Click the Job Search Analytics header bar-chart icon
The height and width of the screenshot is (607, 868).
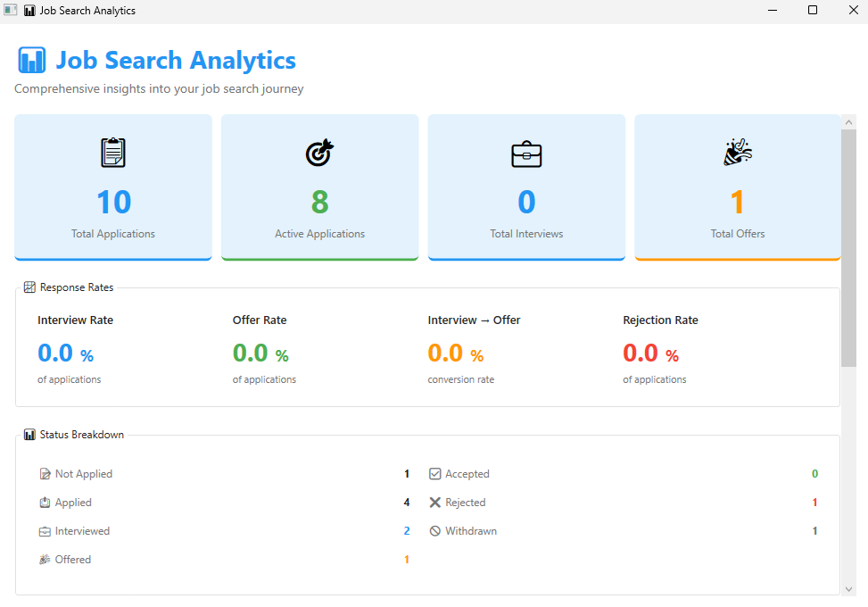click(x=31, y=60)
